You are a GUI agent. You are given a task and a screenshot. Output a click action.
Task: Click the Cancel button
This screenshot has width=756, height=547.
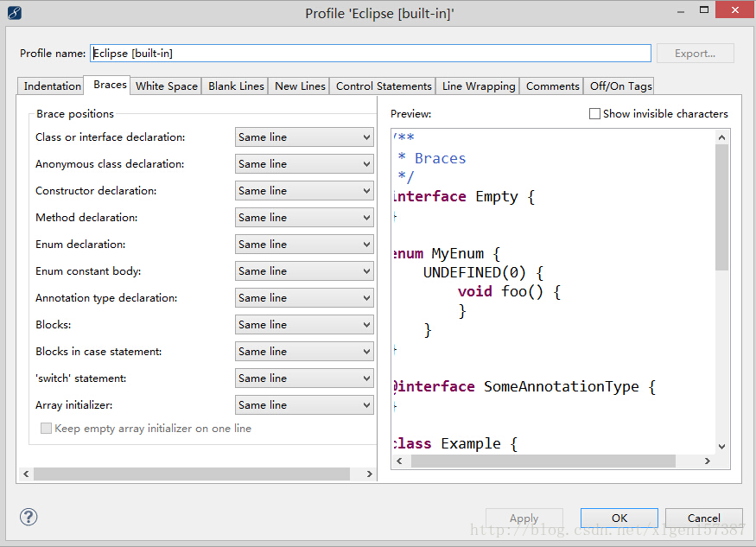pos(703,518)
